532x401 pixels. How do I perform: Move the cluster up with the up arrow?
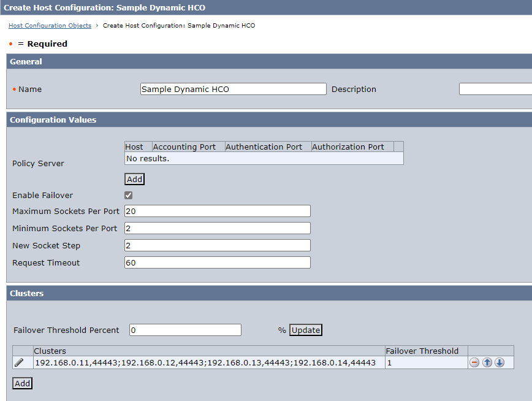point(487,362)
